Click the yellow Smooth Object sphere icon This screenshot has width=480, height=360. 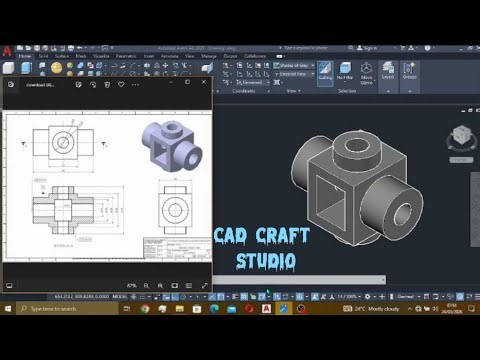pos(56,68)
